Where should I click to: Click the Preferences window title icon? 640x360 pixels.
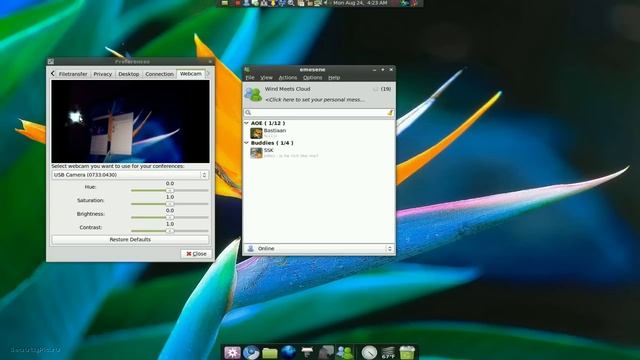pos(51,61)
